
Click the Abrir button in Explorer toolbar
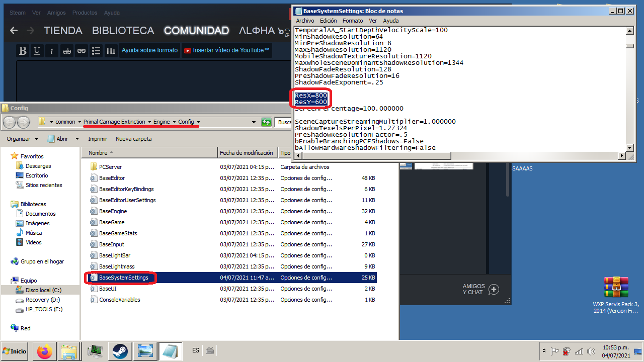tap(58, 139)
